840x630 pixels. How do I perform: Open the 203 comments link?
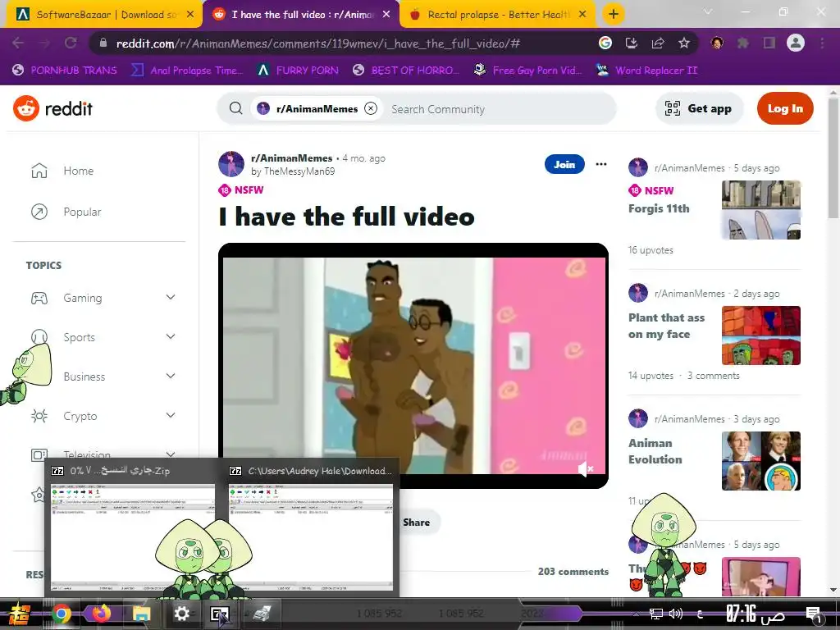pyautogui.click(x=573, y=572)
